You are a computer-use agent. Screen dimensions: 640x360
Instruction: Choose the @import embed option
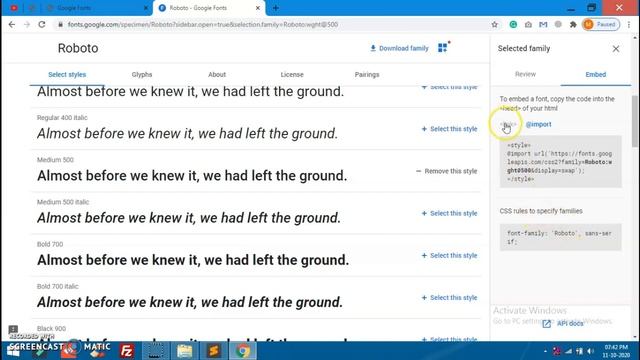[538, 124]
